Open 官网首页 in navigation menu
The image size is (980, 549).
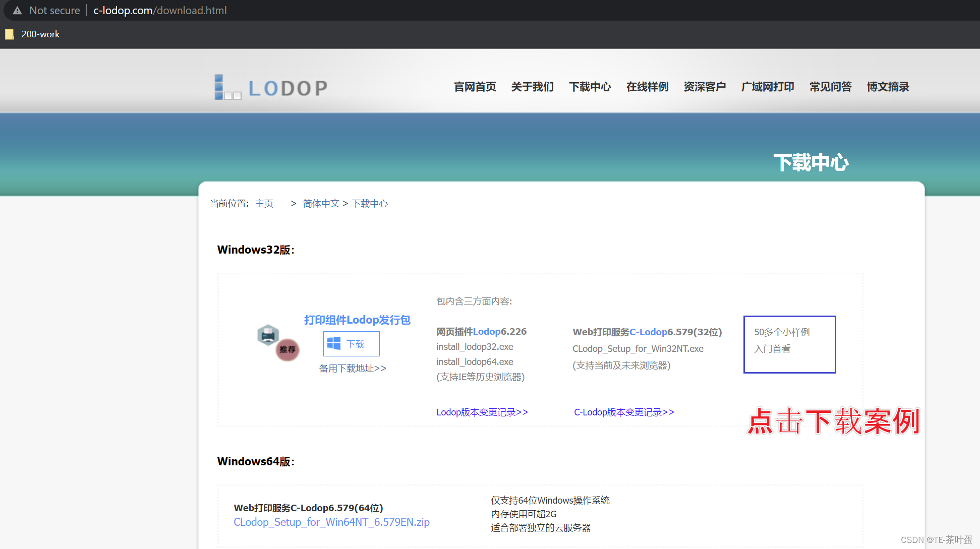475,87
